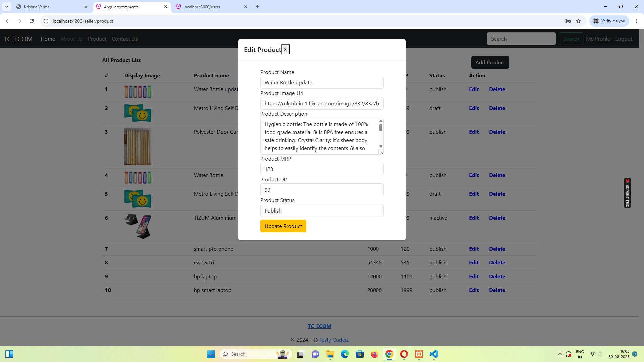Open Microsoft Edge from taskbar
644x362 pixels.
(345, 354)
